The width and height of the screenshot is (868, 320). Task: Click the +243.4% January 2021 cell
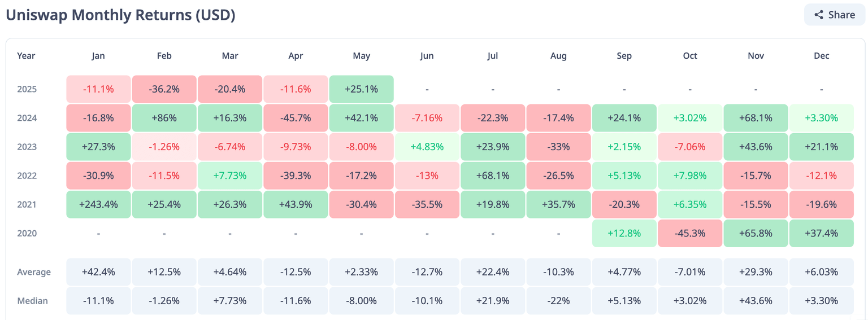98,204
